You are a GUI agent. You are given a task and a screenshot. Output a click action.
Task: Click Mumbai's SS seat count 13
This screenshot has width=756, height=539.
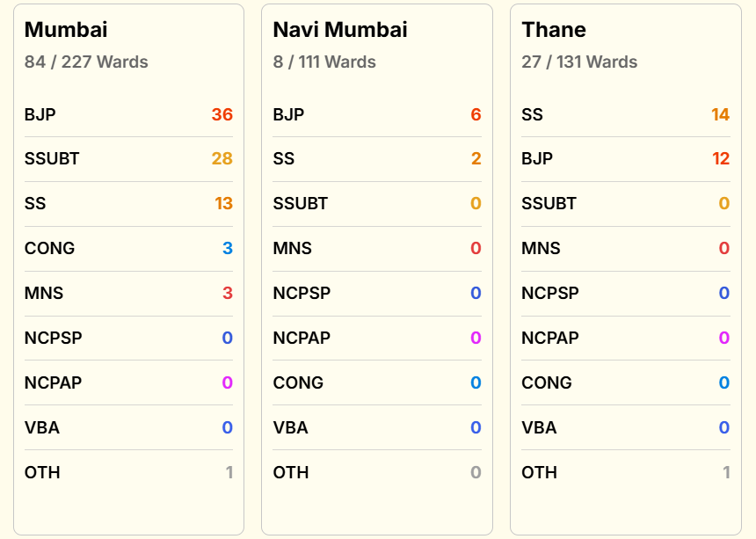[223, 204]
